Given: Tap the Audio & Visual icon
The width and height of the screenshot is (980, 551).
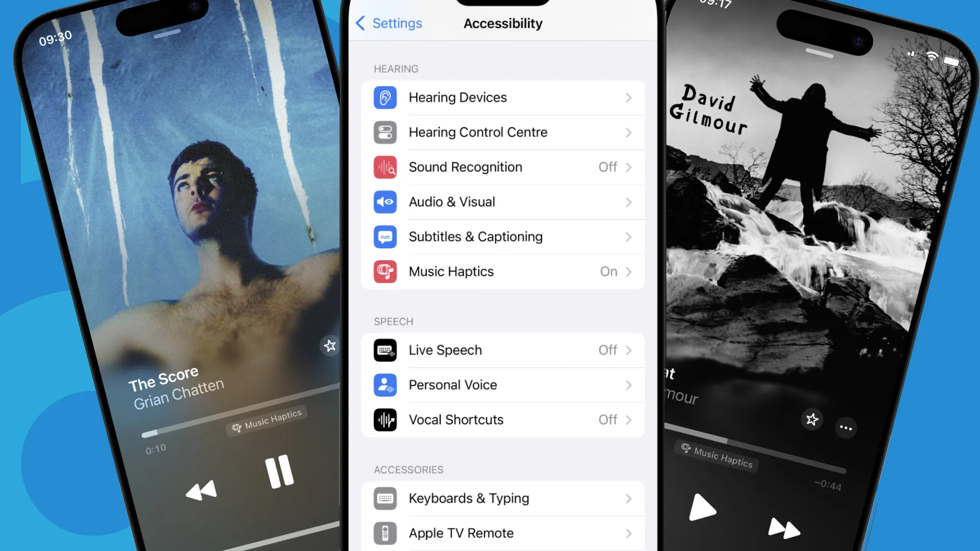Looking at the screenshot, I should (x=384, y=202).
